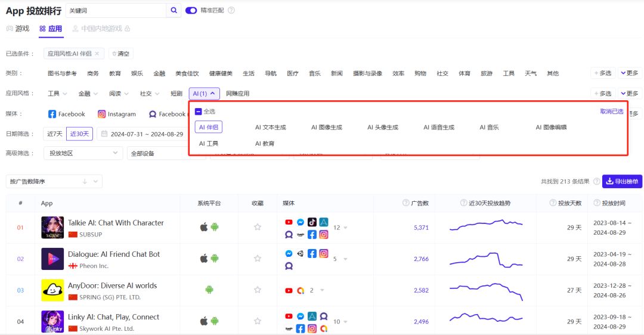Click the TikTok icon in Talkie AI row

click(x=312, y=222)
